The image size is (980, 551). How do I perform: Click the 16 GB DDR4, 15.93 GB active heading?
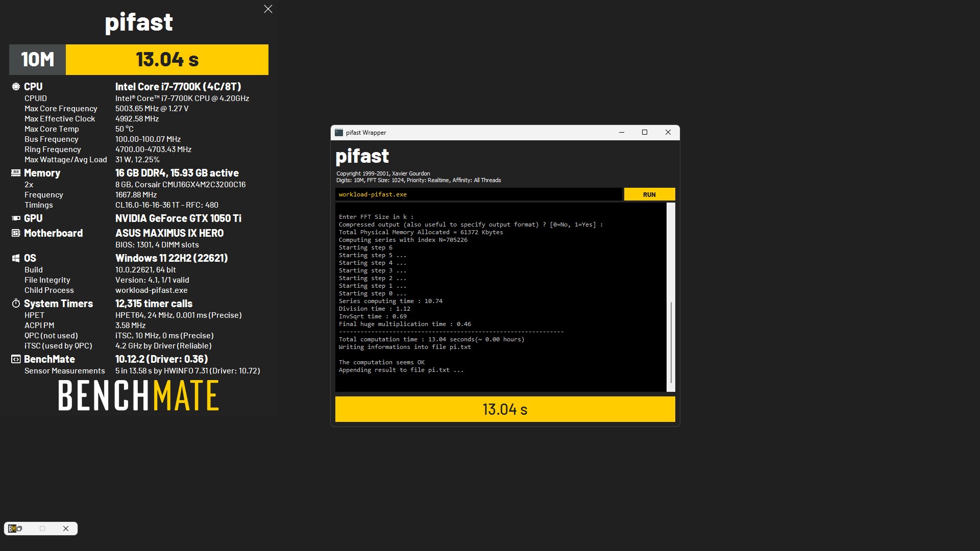pyautogui.click(x=177, y=173)
